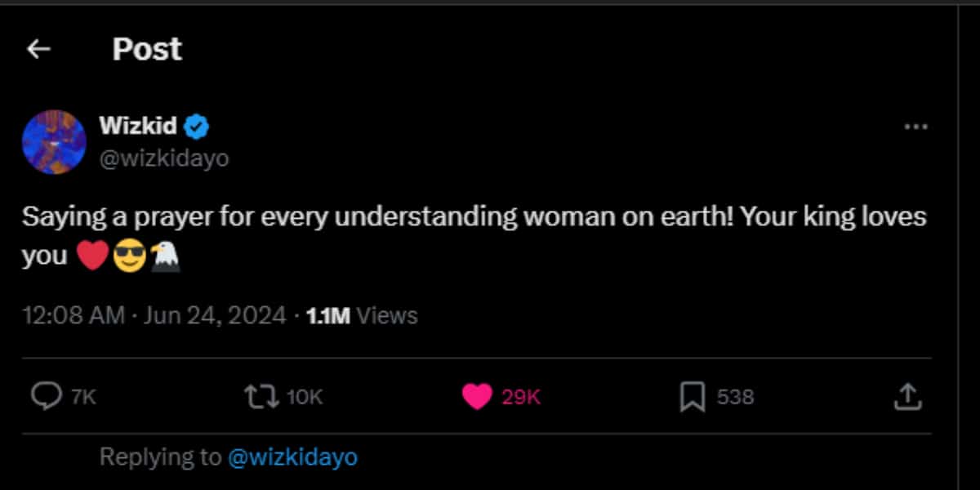
Task: Open the three-dot More options menu
Action: point(915,127)
